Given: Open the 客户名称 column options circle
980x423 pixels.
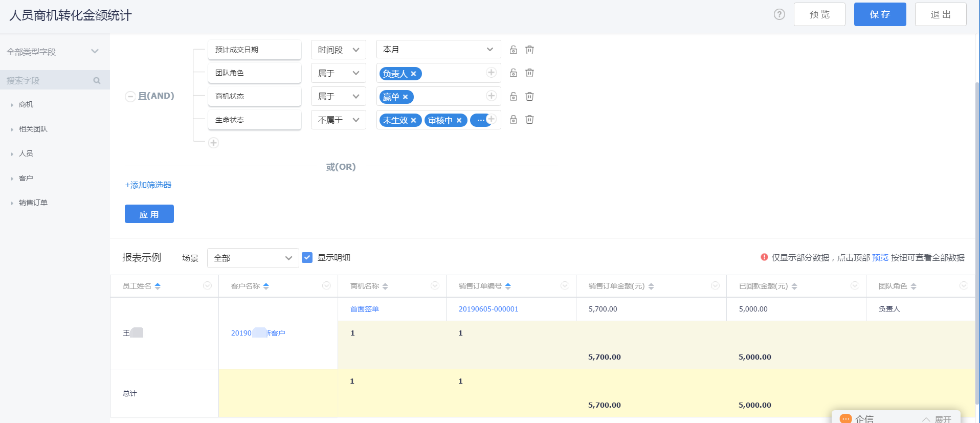Looking at the screenshot, I should pos(326,285).
